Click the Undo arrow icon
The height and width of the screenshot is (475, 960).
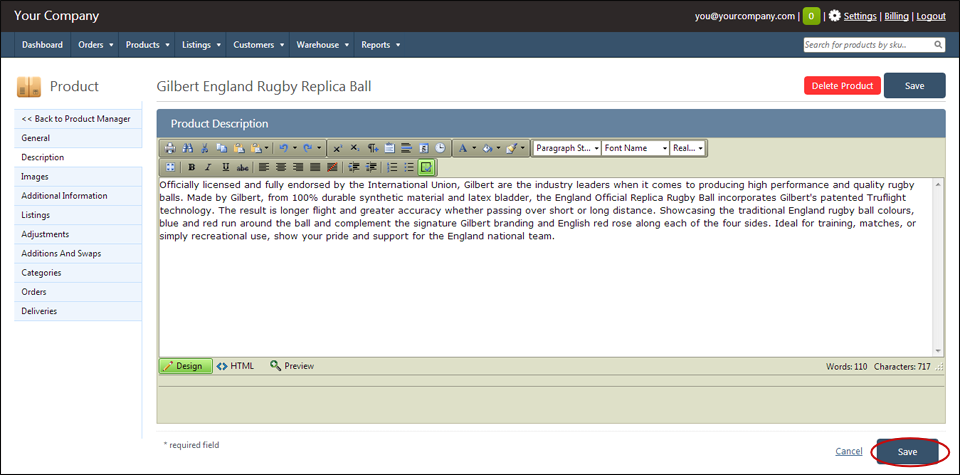click(x=283, y=148)
